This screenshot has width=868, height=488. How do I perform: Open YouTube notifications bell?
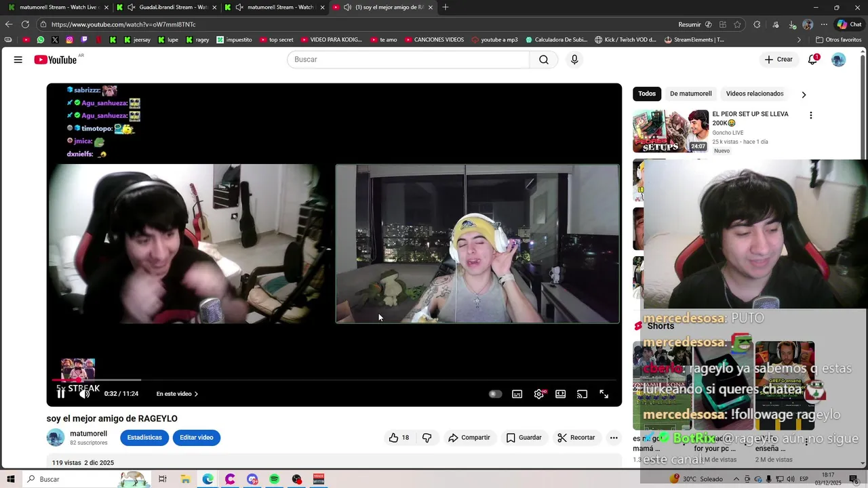[x=812, y=60]
